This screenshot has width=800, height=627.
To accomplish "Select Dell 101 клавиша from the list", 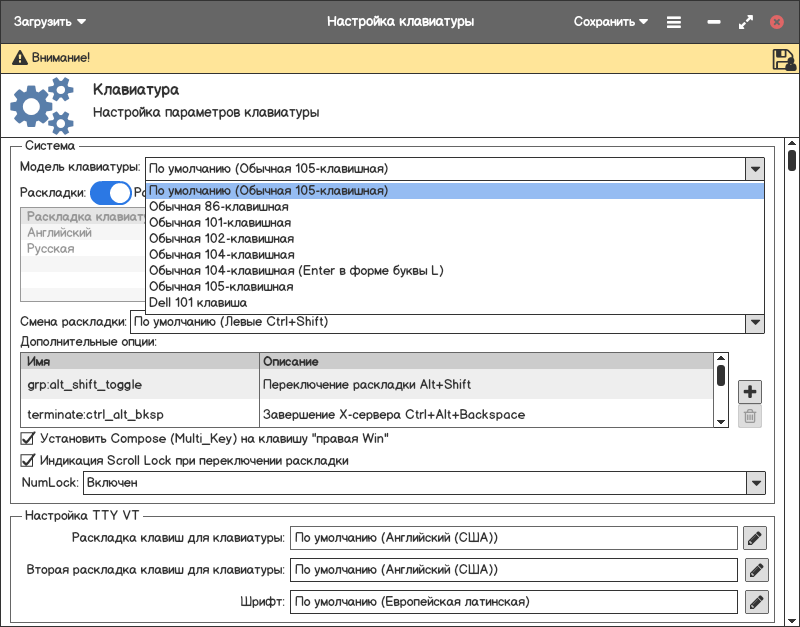I will click(198, 302).
